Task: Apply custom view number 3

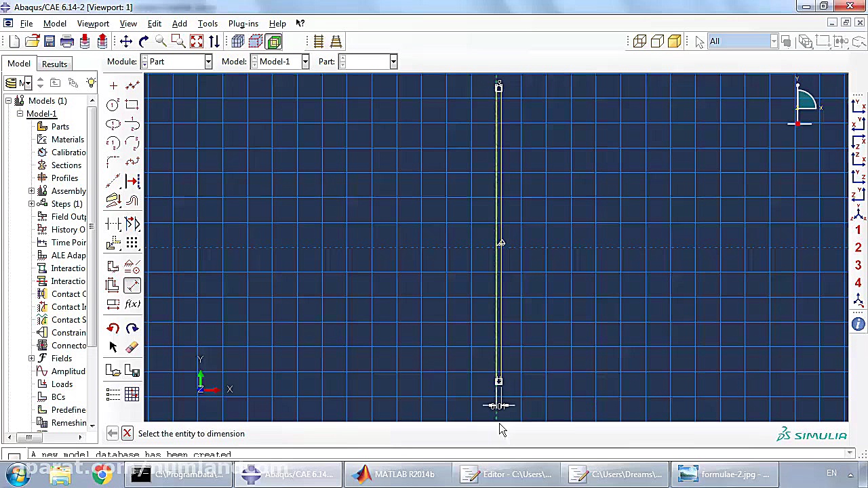Action: (x=858, y=266)
